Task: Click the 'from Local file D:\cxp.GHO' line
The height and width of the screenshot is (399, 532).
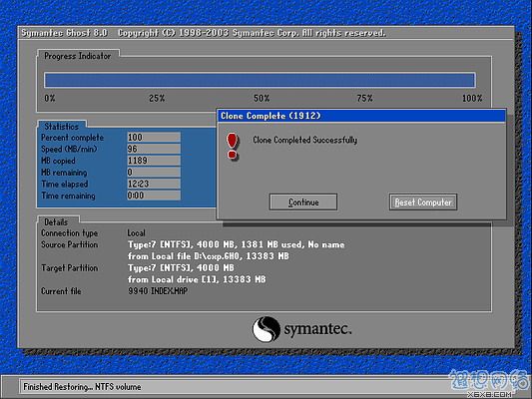Action: pyautogui.click(x=209, y=256)
